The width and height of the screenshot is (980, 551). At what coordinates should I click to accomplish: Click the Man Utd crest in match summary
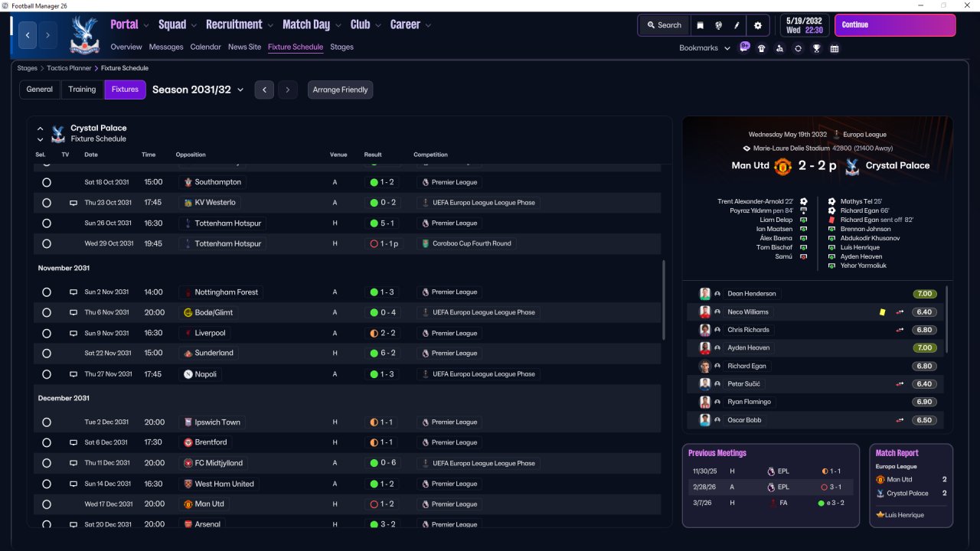click(782, 166)
